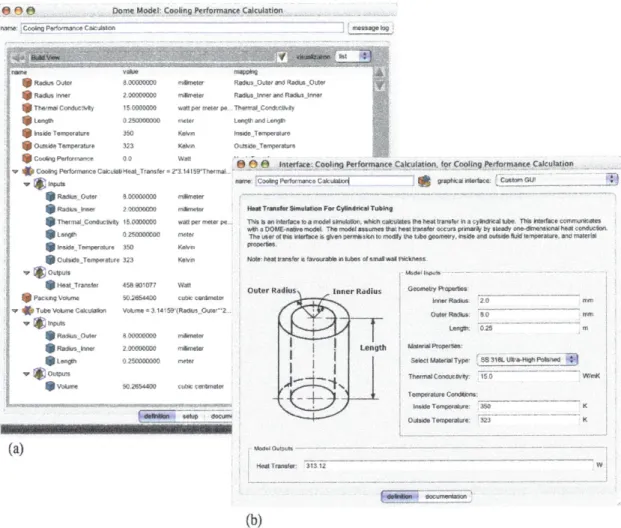Switch to the setup tab in Dome Model window

click(190, 416)
